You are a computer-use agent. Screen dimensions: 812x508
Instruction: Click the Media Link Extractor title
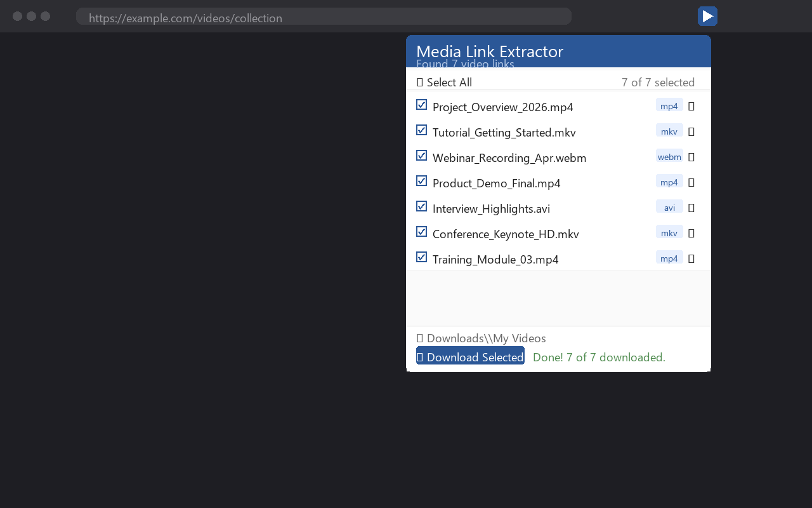(490, 51)
